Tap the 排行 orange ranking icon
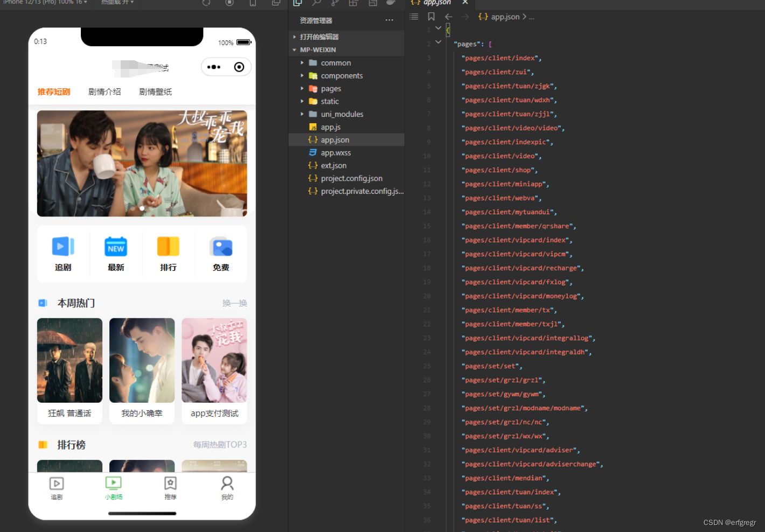The height and width of the screenshot is (532, 765). [x=168, y=247]
